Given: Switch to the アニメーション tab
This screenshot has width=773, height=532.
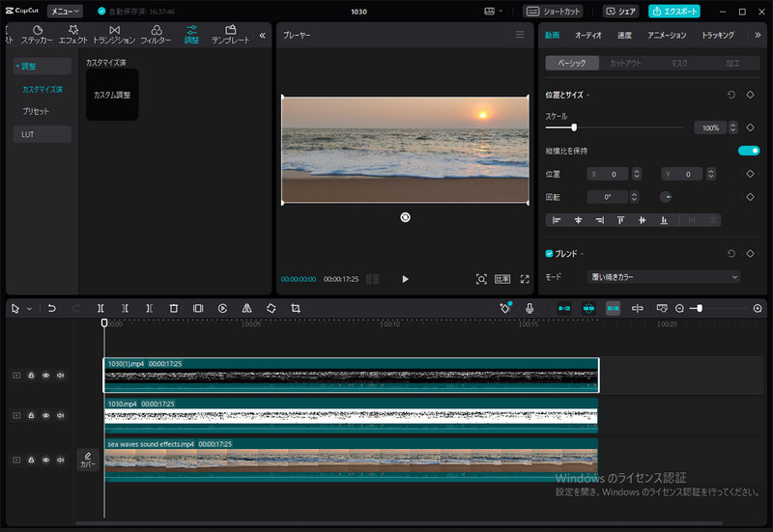Looking at the screenshot, I should coord(667,35).
